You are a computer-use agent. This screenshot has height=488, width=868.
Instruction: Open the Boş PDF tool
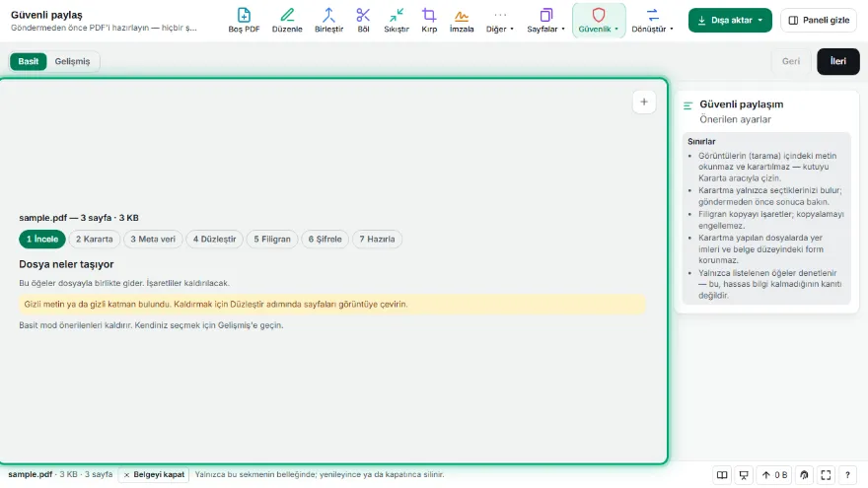pos(244,20)
